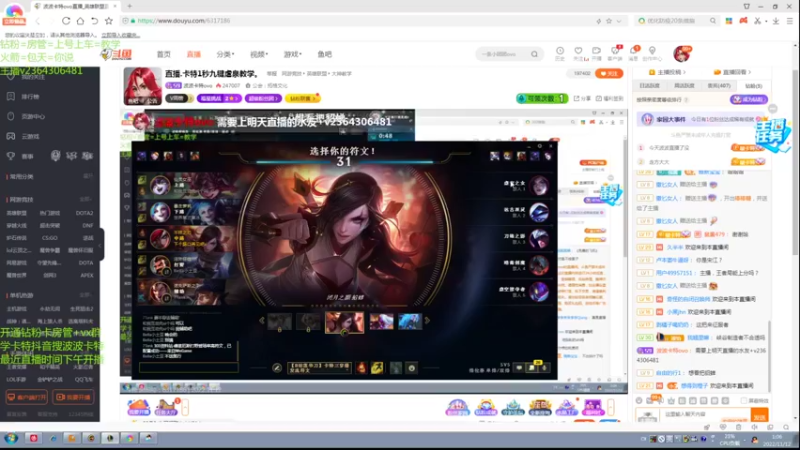Expand the 分类 dropdown in navigation
Viewport: 800px width, 450px height.
(x=225, y=54)
